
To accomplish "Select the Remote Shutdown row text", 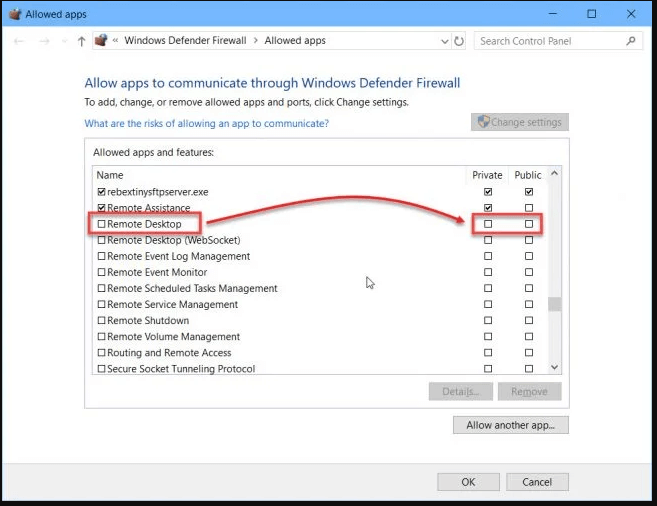I will tap(148, 321).
